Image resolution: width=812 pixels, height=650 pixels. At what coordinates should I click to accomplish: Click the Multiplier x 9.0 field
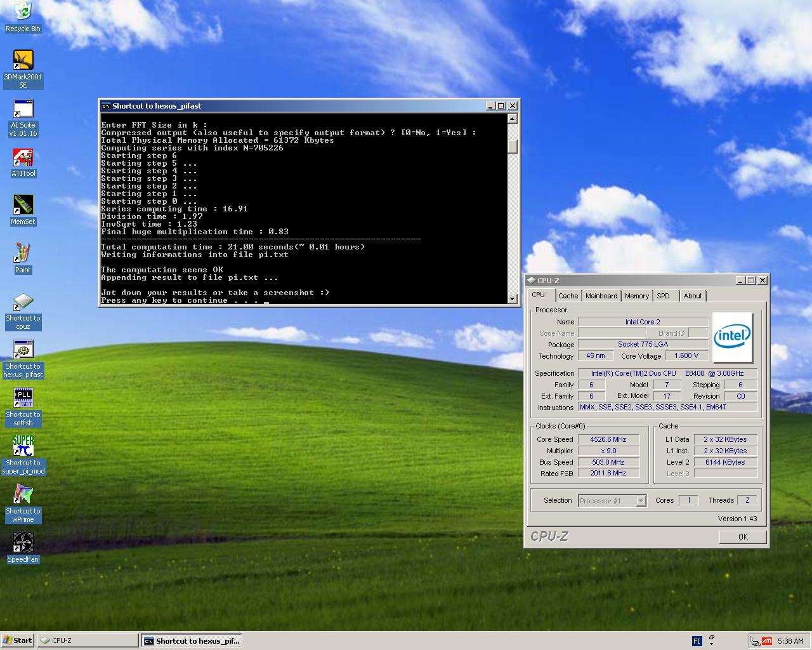click(608, 451)
